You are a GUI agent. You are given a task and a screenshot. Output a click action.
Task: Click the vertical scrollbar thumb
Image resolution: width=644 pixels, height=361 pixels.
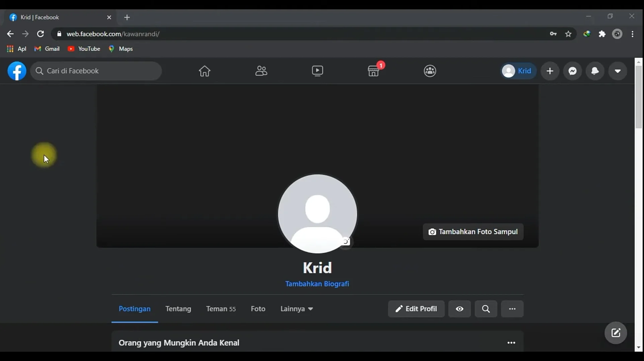639,97
